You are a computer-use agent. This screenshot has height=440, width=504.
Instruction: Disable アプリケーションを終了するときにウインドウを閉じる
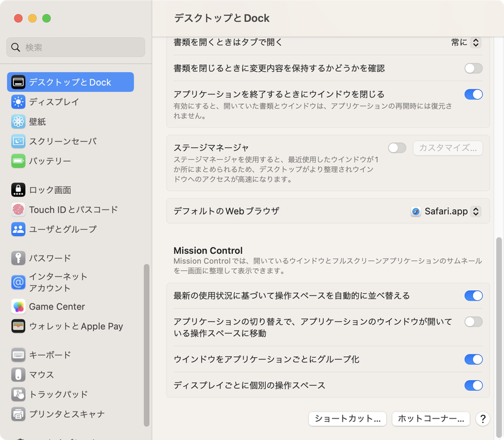473,94
